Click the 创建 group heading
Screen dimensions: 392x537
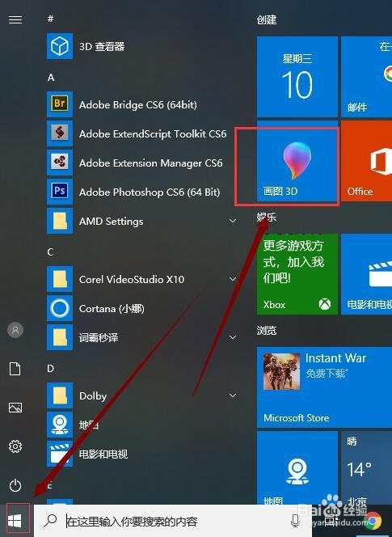267,20
